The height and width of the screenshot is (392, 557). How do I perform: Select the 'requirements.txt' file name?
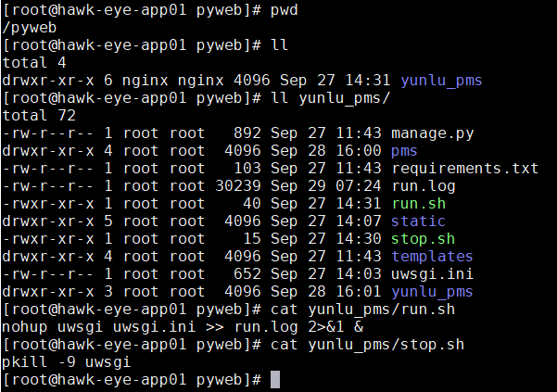[x=464, y=169]
